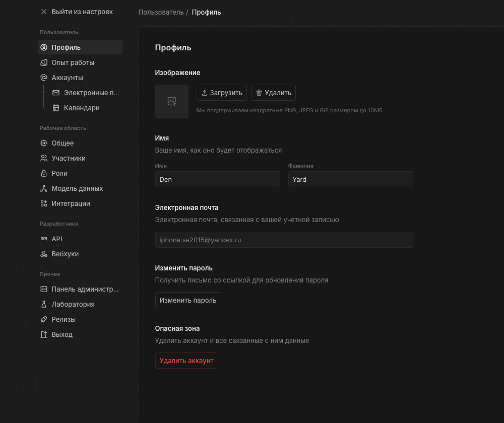Click the lock icon beside Роли

coord(44,173)
